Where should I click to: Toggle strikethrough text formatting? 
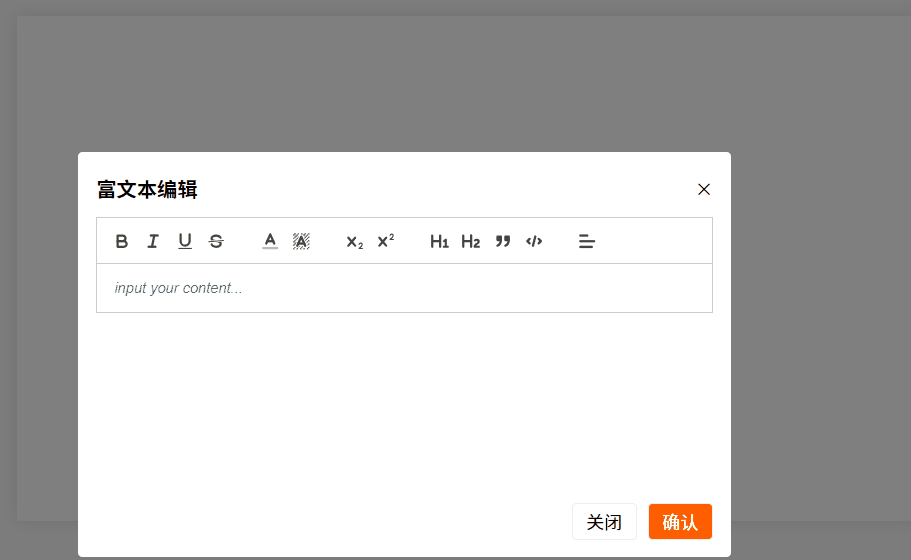click(216, 241)
